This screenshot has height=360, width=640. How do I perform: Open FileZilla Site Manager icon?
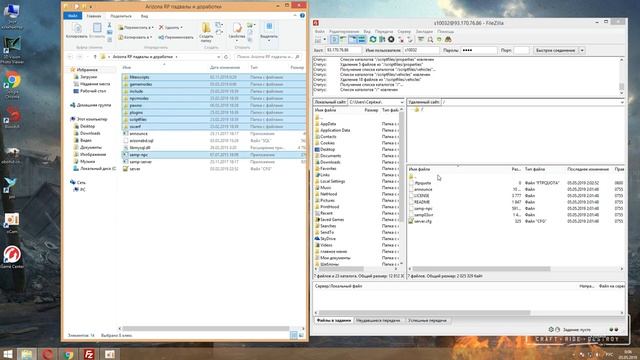tap(318, 40)
